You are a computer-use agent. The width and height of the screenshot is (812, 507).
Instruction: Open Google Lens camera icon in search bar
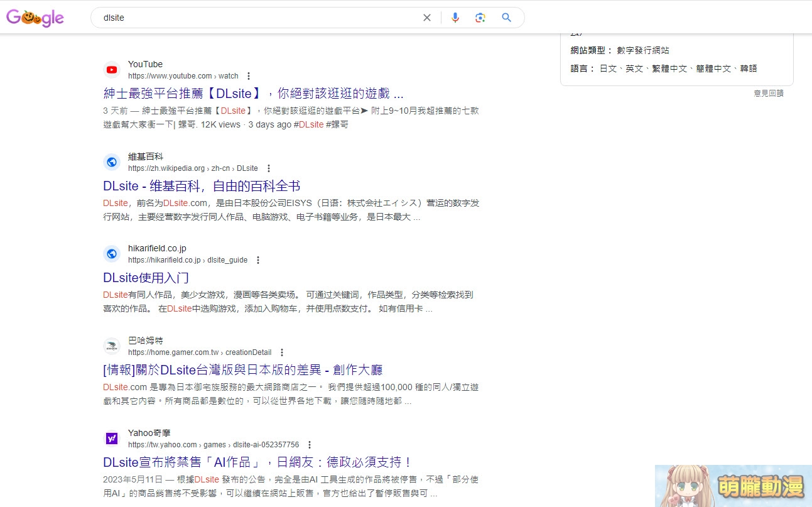tap(480, 18)
